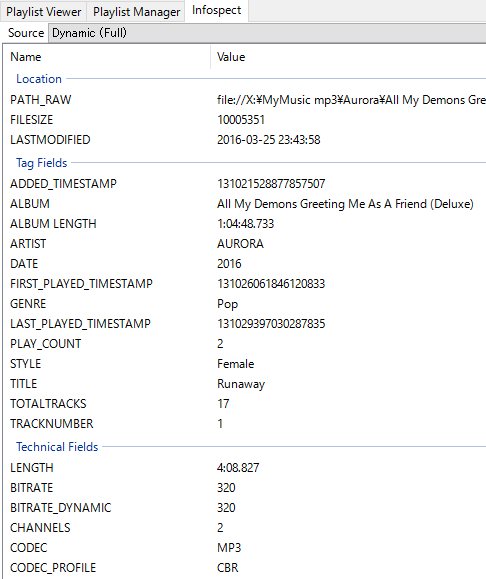Select the LASTMODIFIED row
This screenshot has width=486, height=579.
pos(245,140)
